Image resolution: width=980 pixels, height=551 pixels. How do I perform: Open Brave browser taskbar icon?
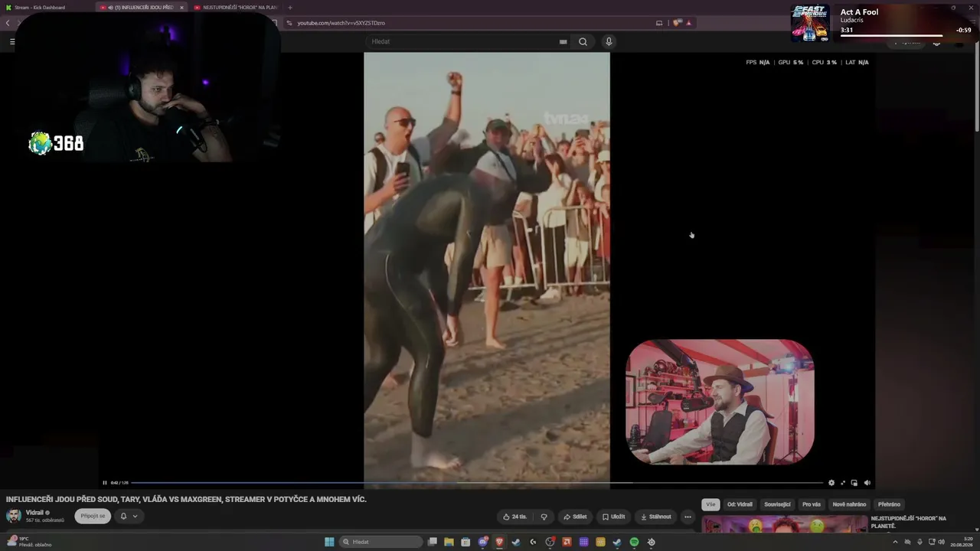500,542
